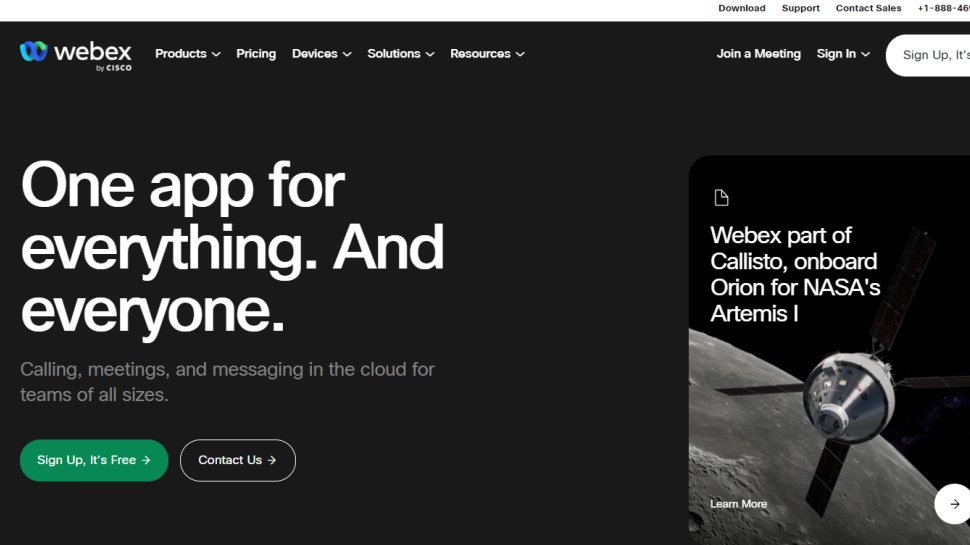
Task: Click Contact Sales in top bar
Action: 869,8
